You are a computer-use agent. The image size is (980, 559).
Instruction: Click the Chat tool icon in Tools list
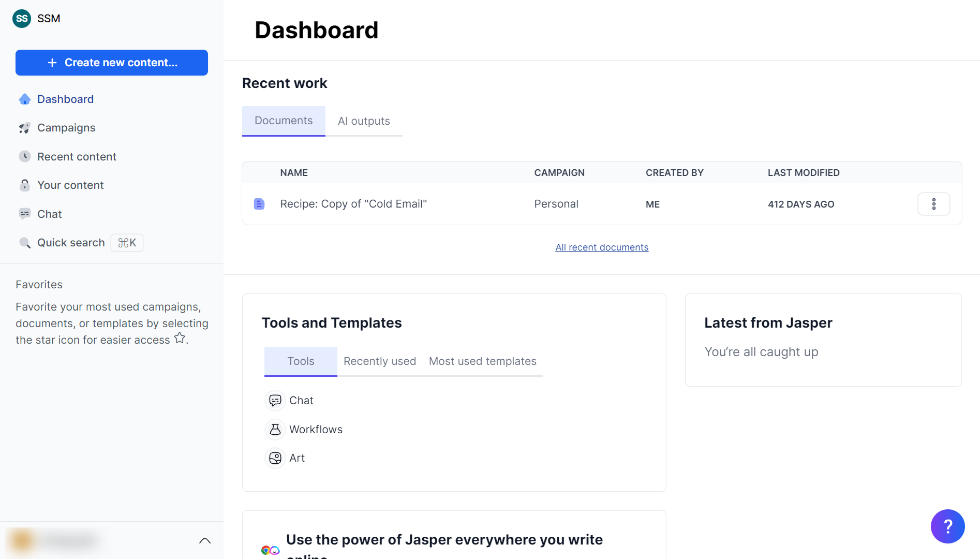(x=275, y=401)
